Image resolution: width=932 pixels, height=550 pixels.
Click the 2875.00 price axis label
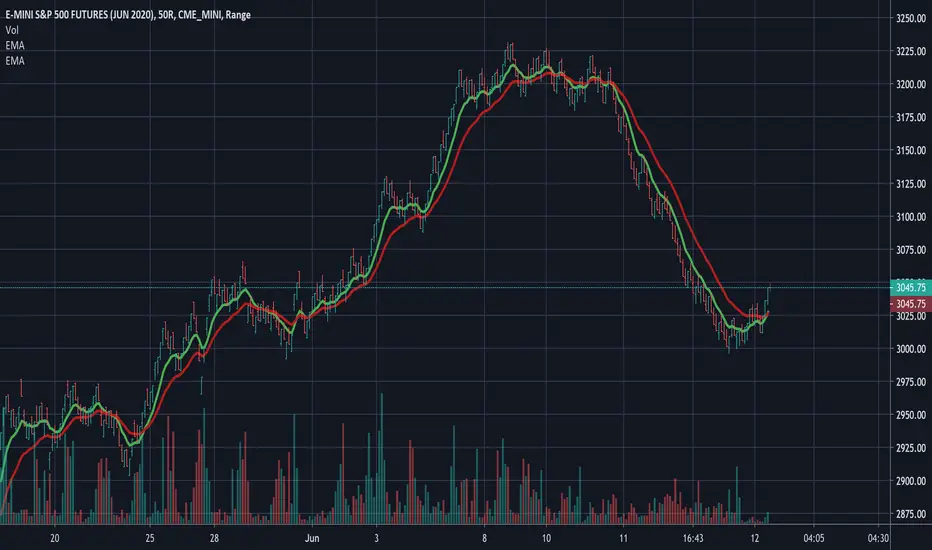pyautogui.click(x=911, y=514)
